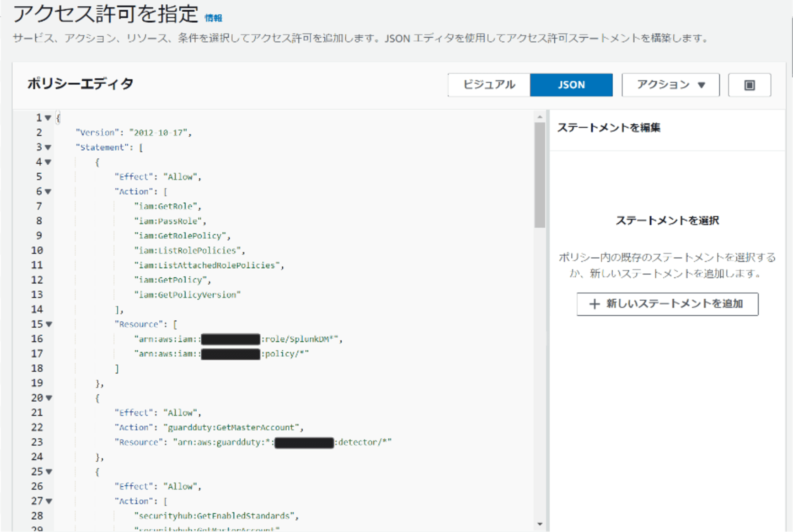Click the "iam:GetPolicyVersion" action text
The width and height of the screenshot is (793, 532).
(x=188, y=295)
